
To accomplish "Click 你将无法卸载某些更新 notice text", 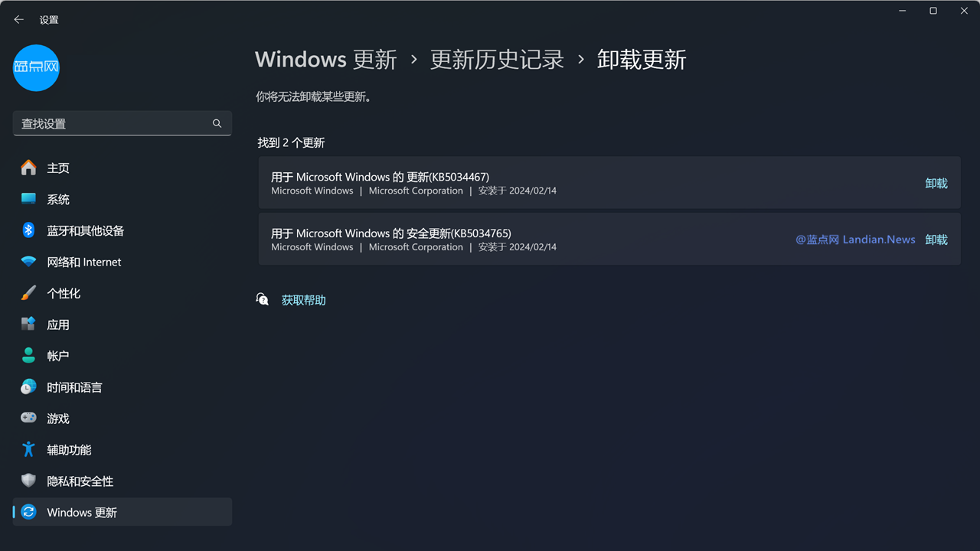I will click(313, 97).
